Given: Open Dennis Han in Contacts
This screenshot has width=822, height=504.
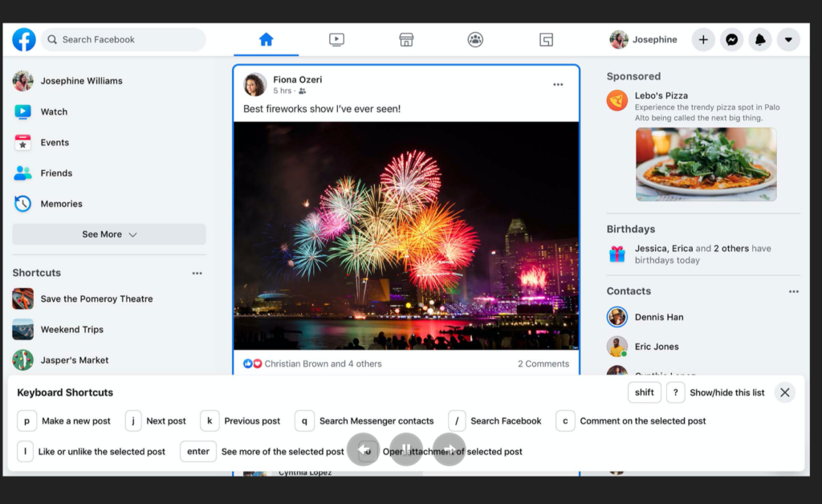Looking at the screenshot, I should pos(658,317).
